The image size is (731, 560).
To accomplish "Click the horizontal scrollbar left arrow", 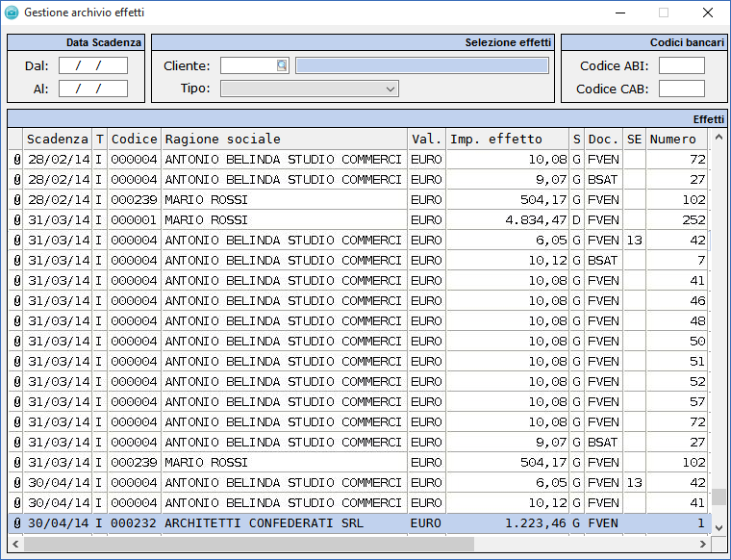I will 15,544.
